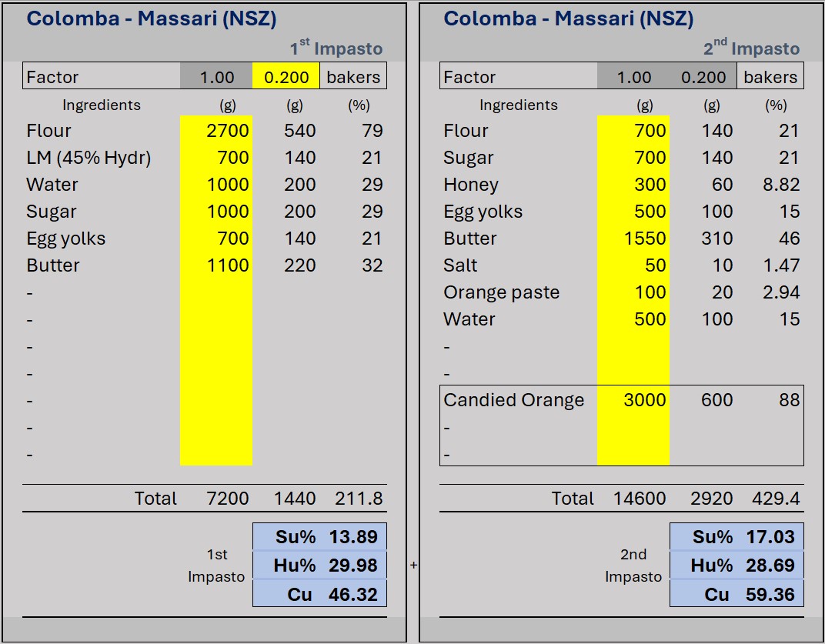Click the Candied Orange 3000 cell
The height and width of the screenshot is (644, 825).
click(x=634, y=400)
